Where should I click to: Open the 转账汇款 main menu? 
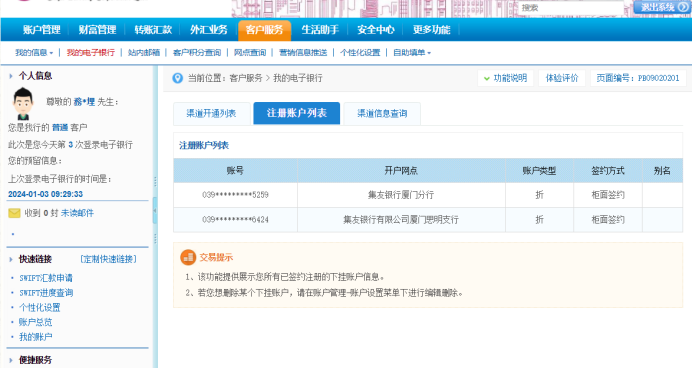tap(153, 30)
